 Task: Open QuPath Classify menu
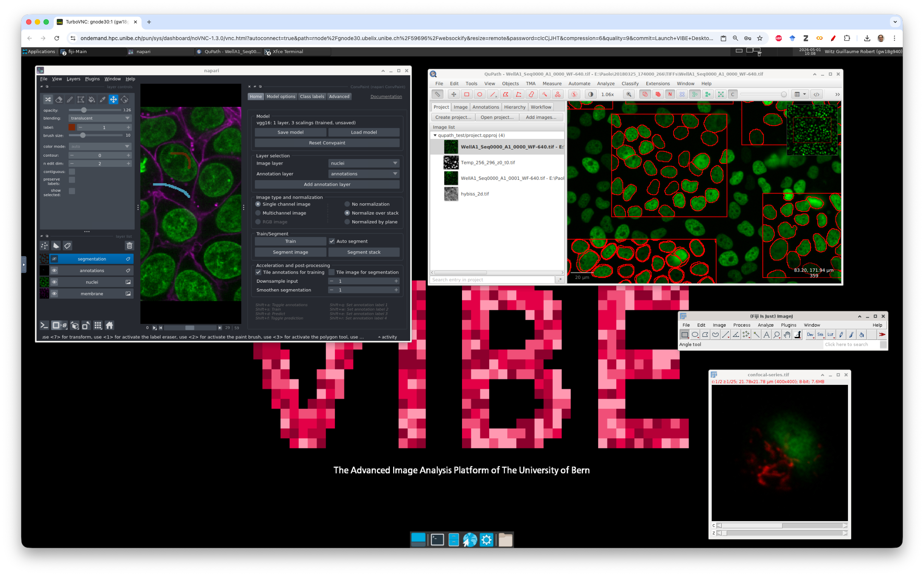630,83
